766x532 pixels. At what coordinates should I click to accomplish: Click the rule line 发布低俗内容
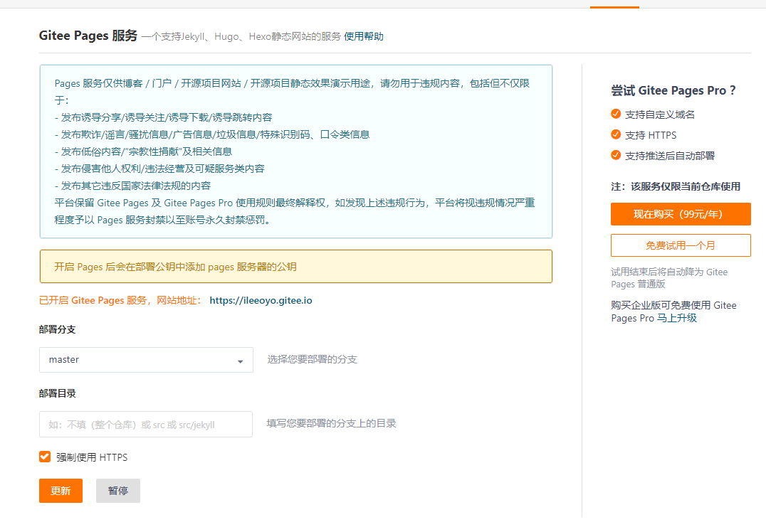click(x=143, y=151)
